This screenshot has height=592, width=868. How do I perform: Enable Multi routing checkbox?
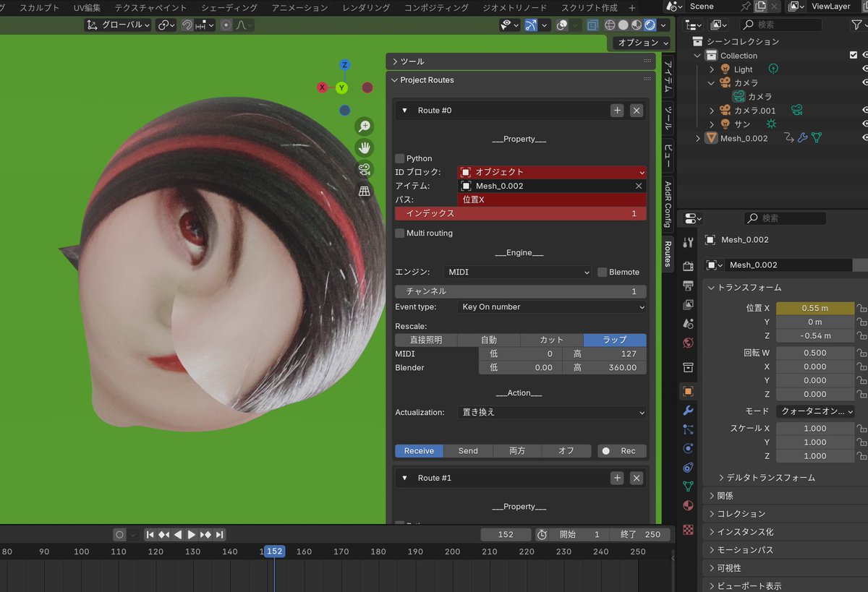pos(400,233)
